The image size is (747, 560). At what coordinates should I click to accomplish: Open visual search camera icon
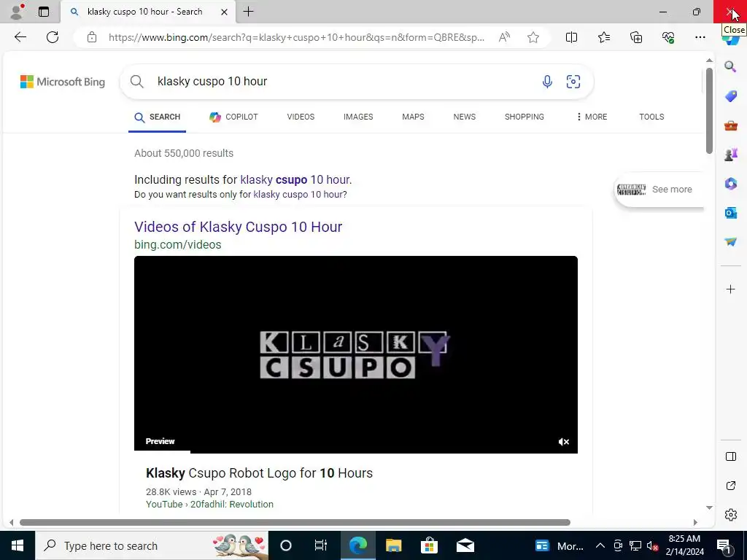point(573,82)
